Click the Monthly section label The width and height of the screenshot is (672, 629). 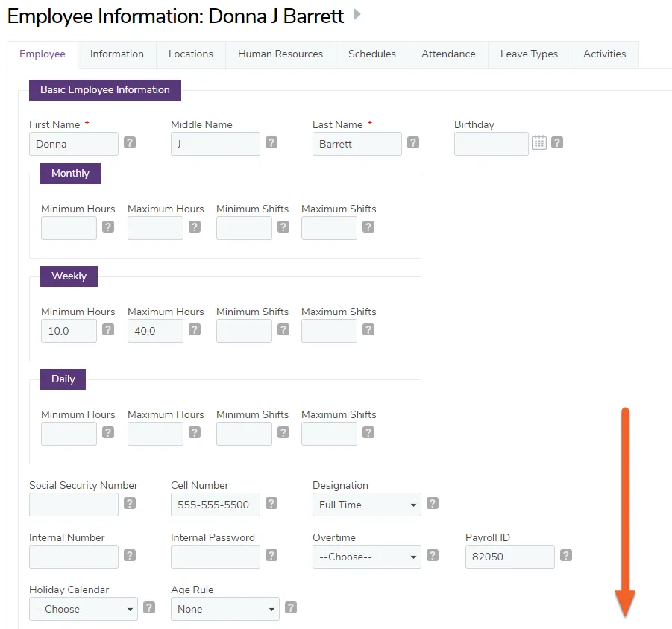[70, 174]
